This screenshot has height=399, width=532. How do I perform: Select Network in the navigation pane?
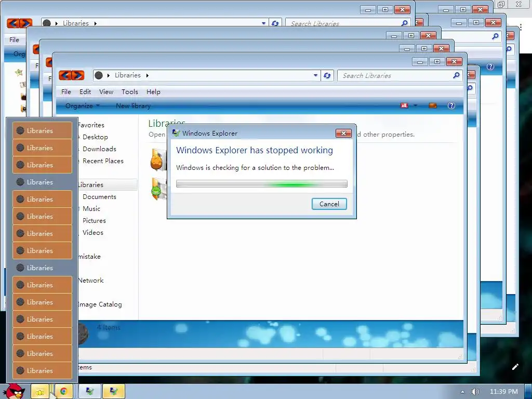tap(90, 280)
